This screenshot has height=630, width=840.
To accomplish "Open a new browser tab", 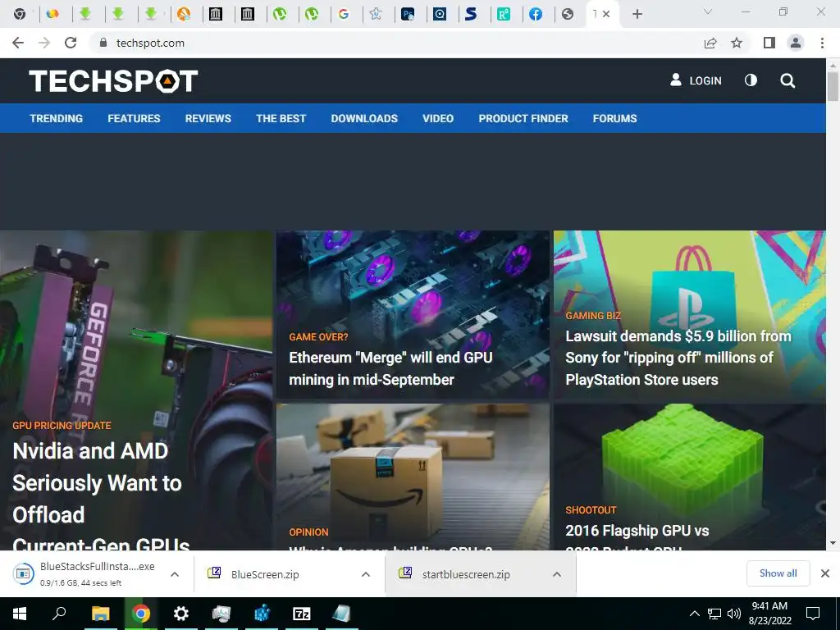I will point(637,15).
